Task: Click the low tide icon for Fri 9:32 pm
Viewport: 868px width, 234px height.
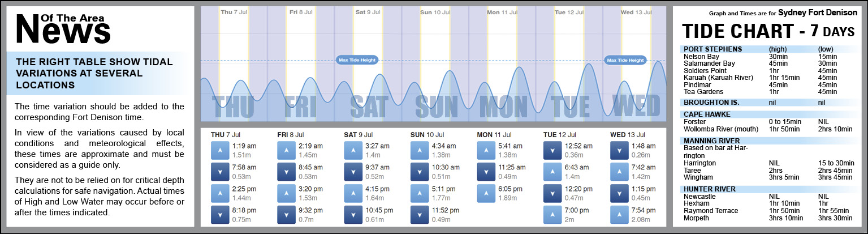Action: tap(287, 215)
